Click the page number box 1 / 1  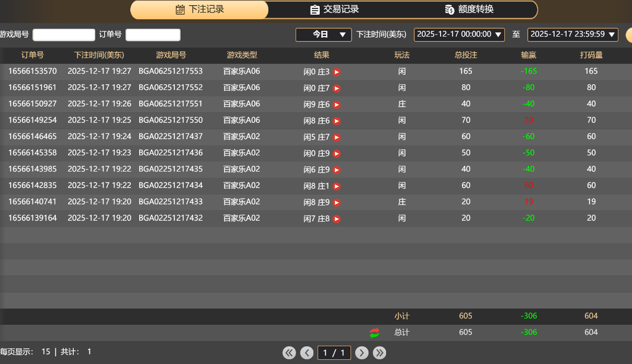click(334, 353)
